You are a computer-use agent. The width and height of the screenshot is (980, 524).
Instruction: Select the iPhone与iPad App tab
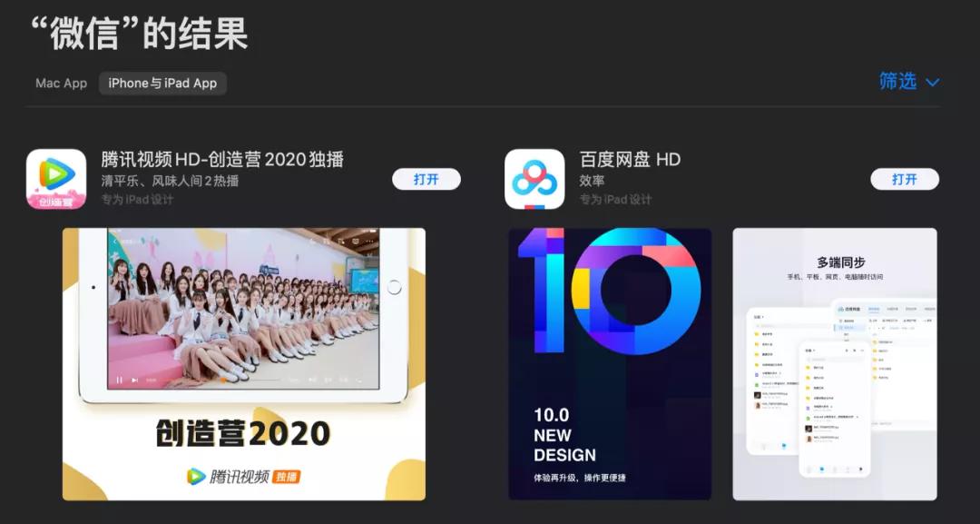[162, 84]
